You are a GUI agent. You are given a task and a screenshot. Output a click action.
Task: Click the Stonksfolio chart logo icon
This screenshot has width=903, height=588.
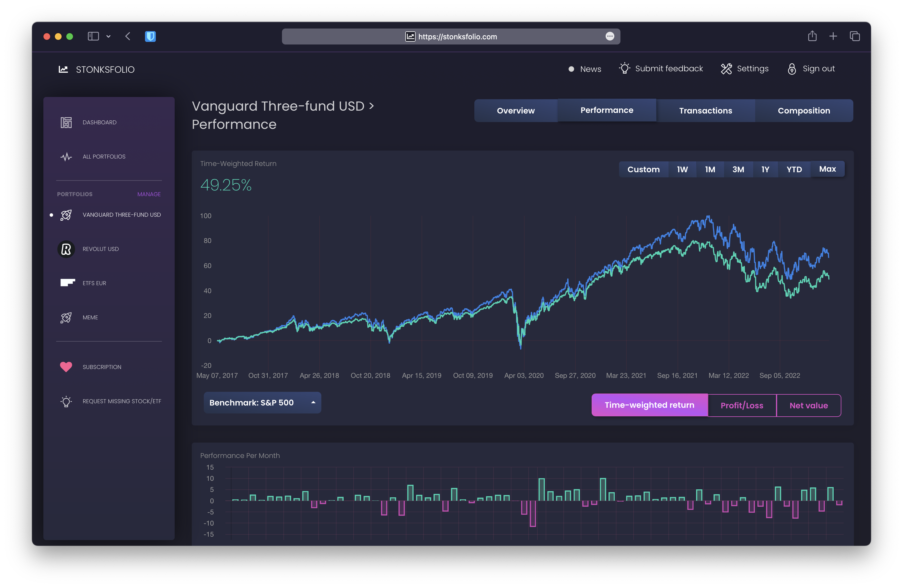pos(63,69)
